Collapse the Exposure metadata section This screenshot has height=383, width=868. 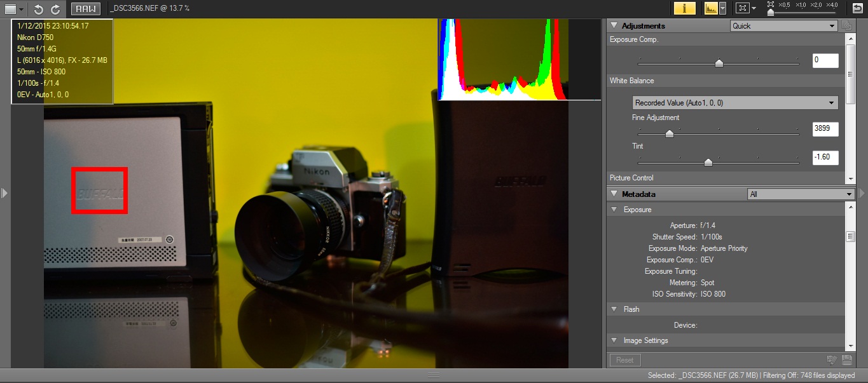tap(614, 210)
